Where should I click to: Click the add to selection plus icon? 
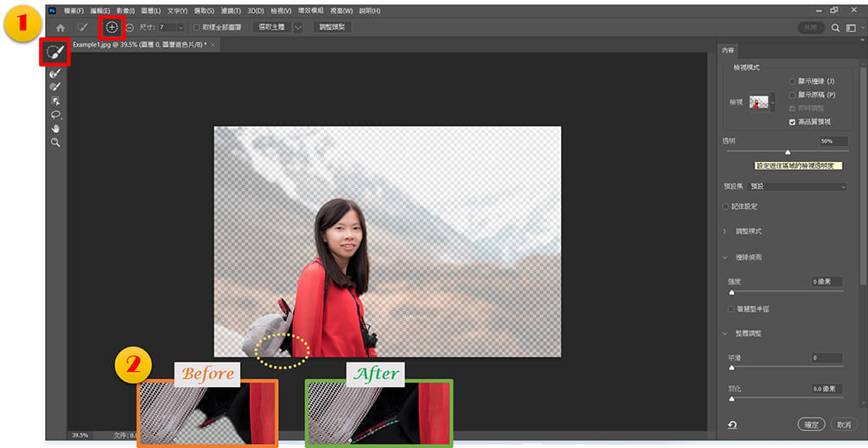[x=112, y=27]
